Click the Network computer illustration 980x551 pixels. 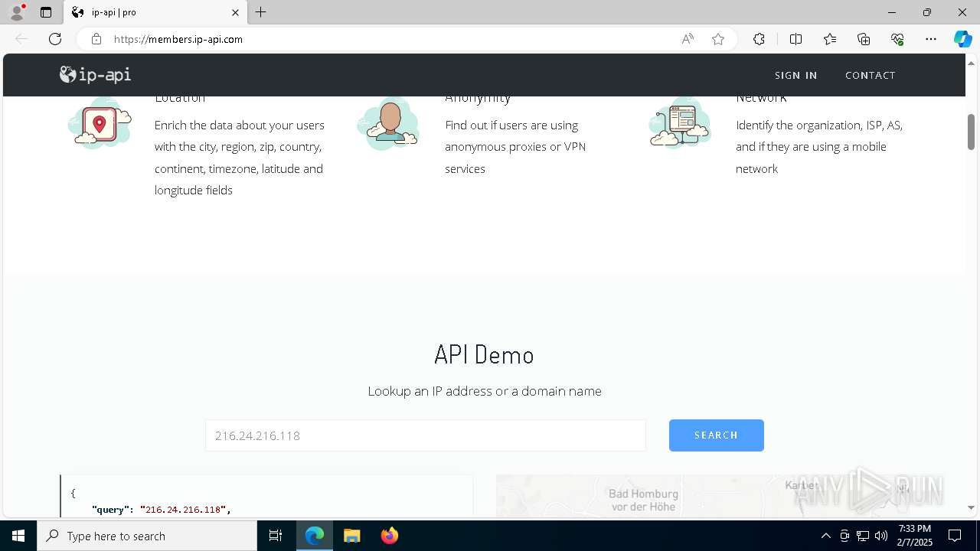[679, 124]
